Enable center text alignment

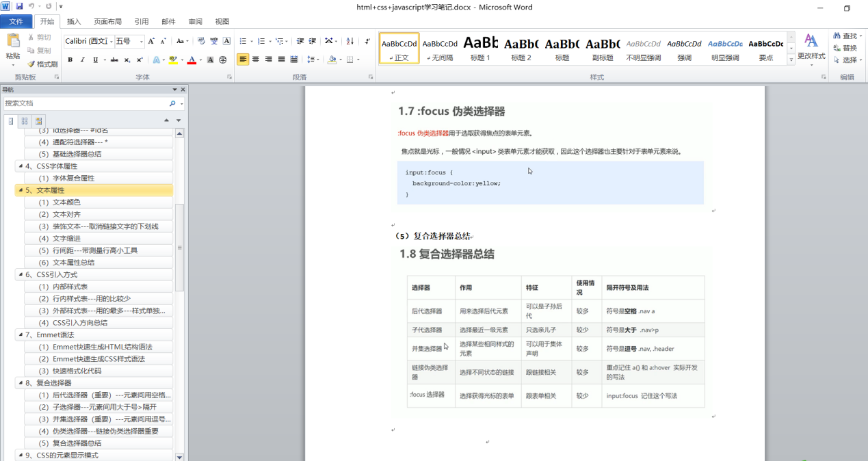coord(256,60)
